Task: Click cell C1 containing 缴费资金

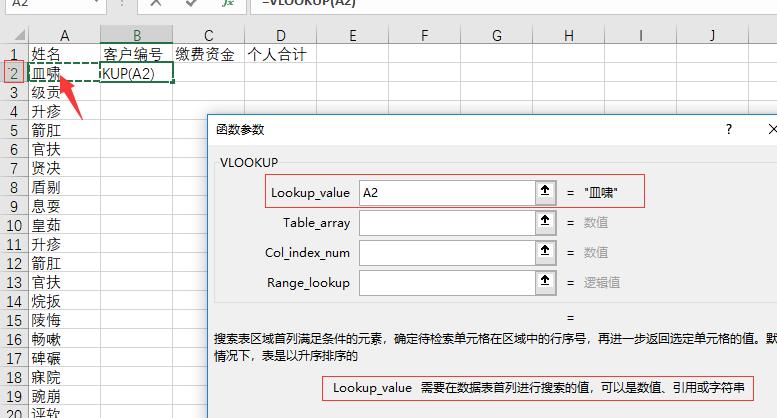Action: pyautogui.click(x=209, y=54)
